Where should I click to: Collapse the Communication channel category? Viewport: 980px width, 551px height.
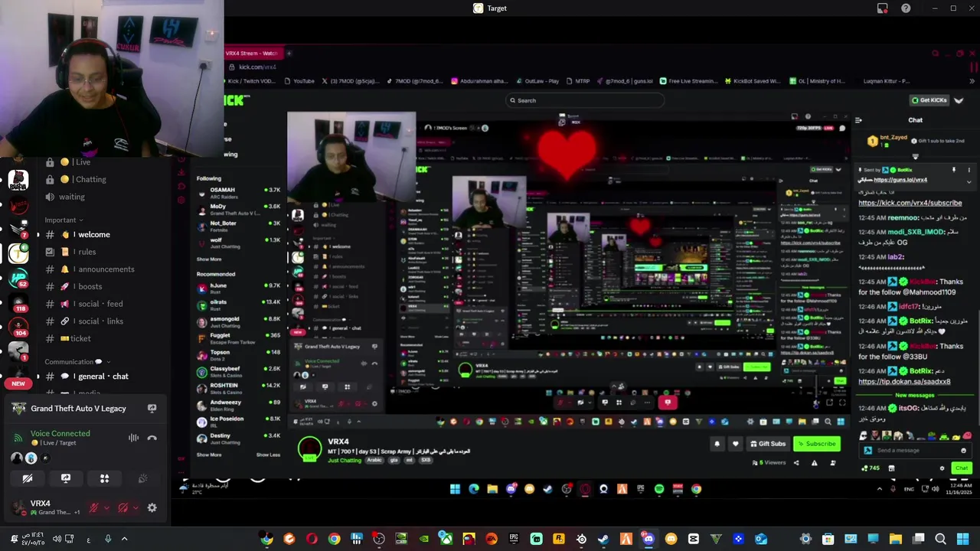pyautogui.click(x=77, y=362)
